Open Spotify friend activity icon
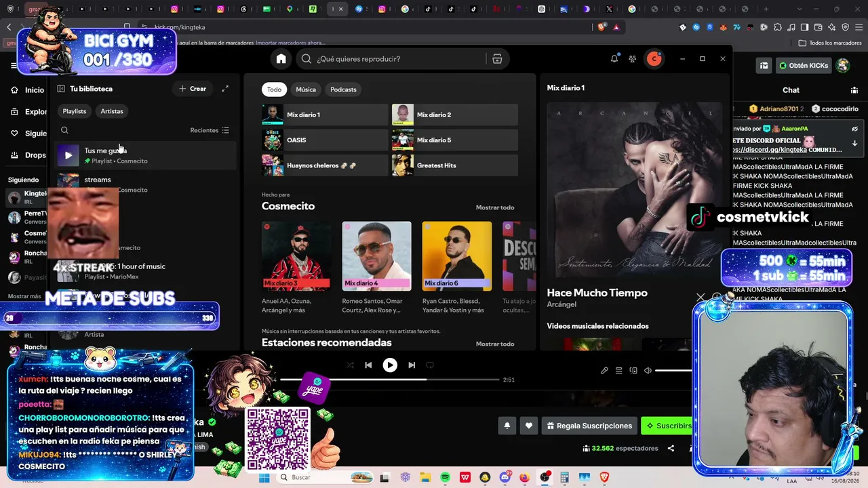Screen dimensions: 868x488 click(x=633, y=59)
